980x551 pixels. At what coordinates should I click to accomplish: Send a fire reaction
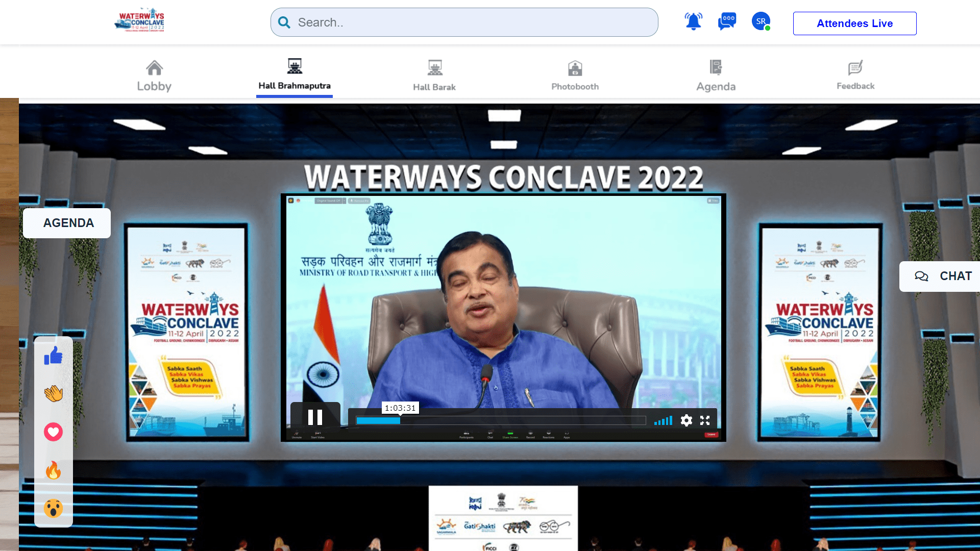point(53,470)
